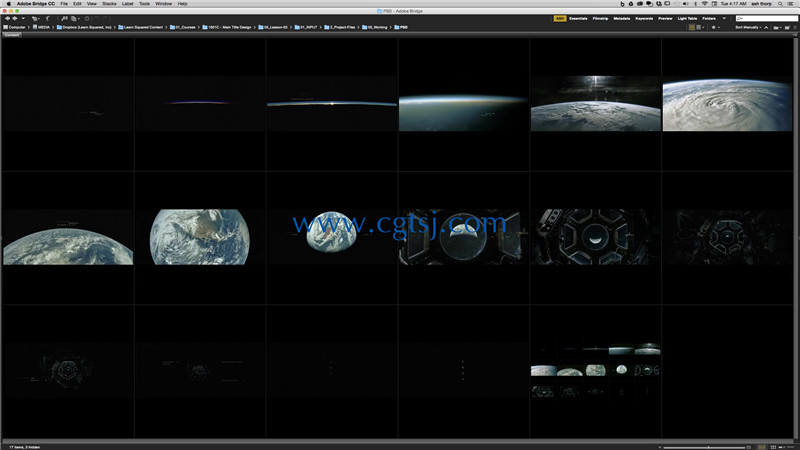Switch to view content as thumbnails
Screen dimensions: 800x450
pos(773,447)
